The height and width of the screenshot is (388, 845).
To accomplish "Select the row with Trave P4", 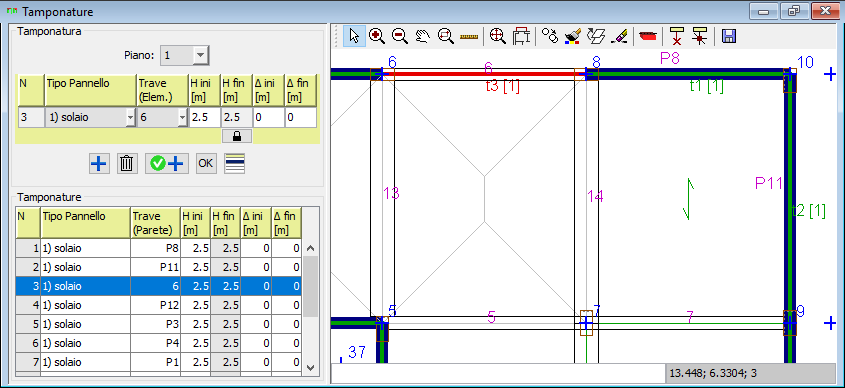I will [158, 343].
